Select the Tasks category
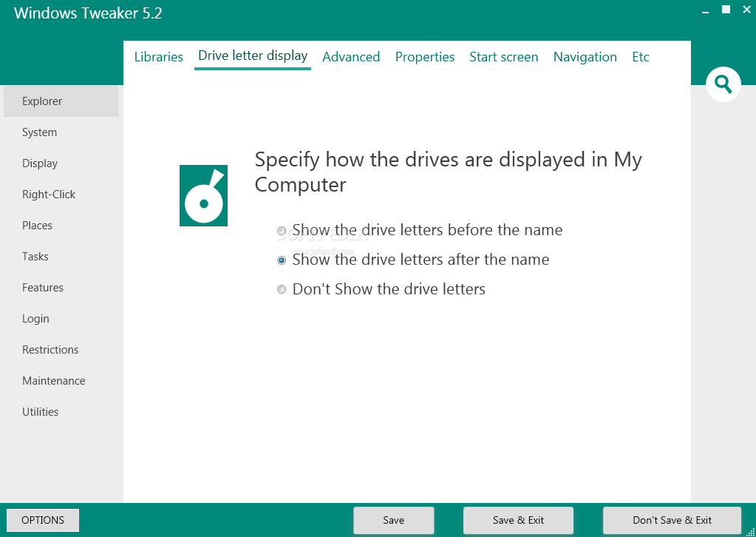 pyautogui.click(x=61, y=256)
